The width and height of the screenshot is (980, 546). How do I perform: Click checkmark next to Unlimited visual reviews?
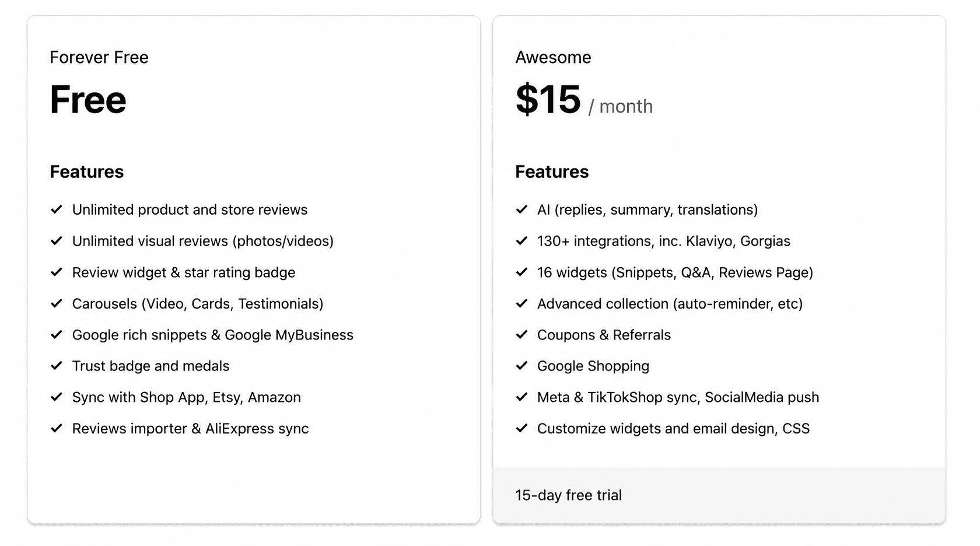[57, 241]
